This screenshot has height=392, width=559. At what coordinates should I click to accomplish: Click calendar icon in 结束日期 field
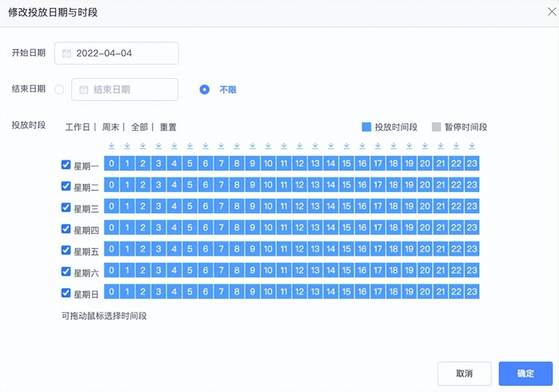click(x=83, y=90)
